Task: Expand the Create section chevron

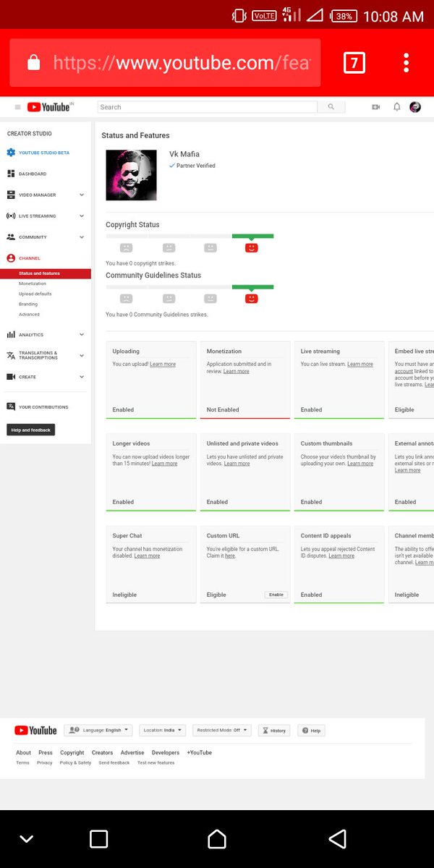Action: pos(82,377)
